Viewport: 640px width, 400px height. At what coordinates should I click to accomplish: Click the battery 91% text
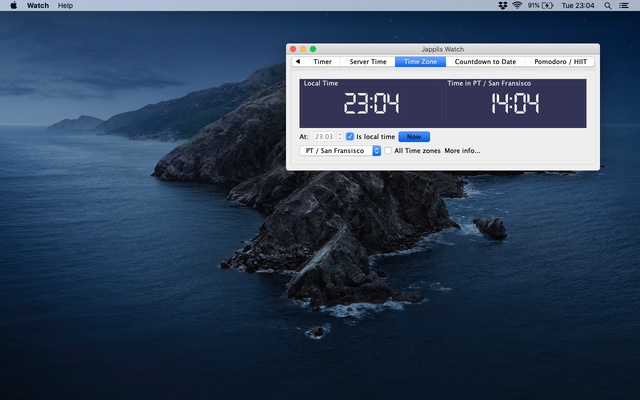click(533, 5)
